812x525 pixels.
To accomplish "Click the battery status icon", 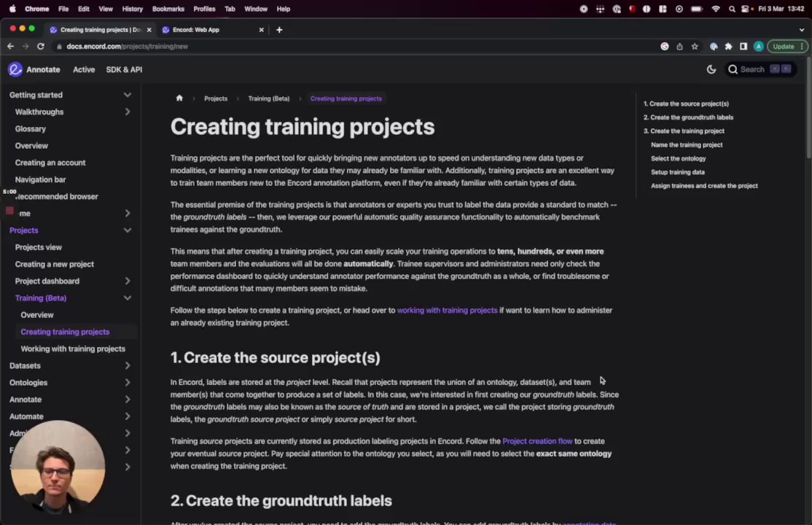I will click(697, 9).
